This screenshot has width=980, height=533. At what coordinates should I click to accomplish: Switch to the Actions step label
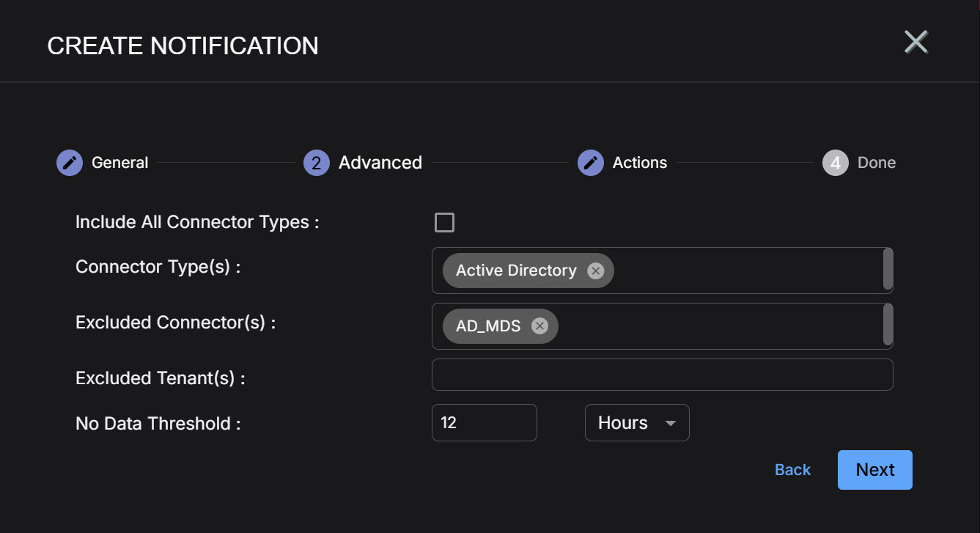coord(639,163)
